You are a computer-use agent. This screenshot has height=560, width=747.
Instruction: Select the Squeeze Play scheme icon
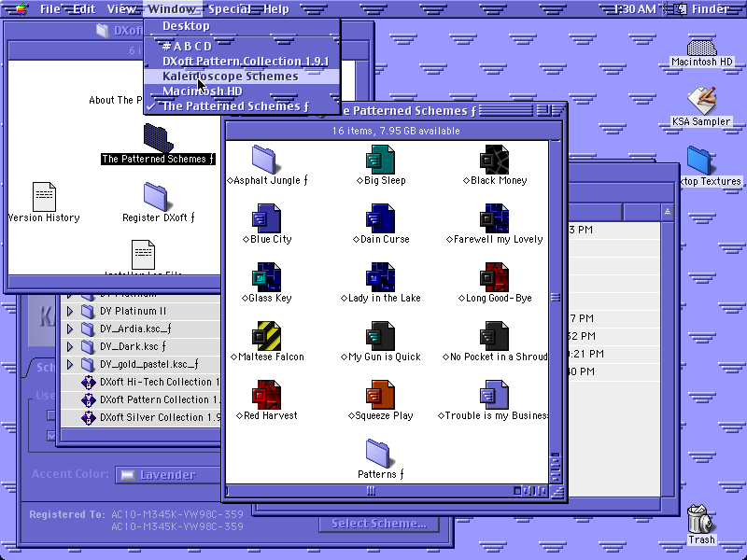click(x=380, y=395)
